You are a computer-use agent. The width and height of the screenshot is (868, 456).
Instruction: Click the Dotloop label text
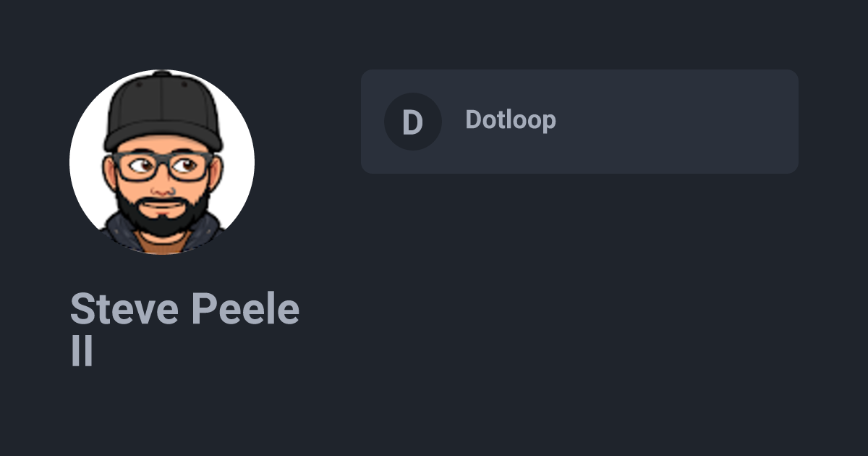coord(511,120)
